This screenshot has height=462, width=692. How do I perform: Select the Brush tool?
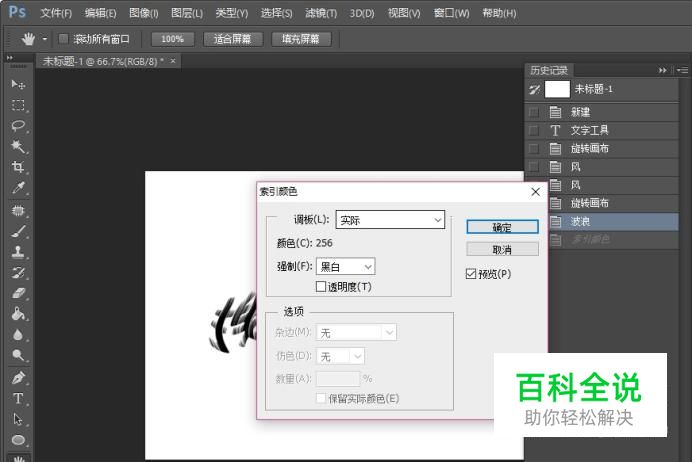pos(18,231)
